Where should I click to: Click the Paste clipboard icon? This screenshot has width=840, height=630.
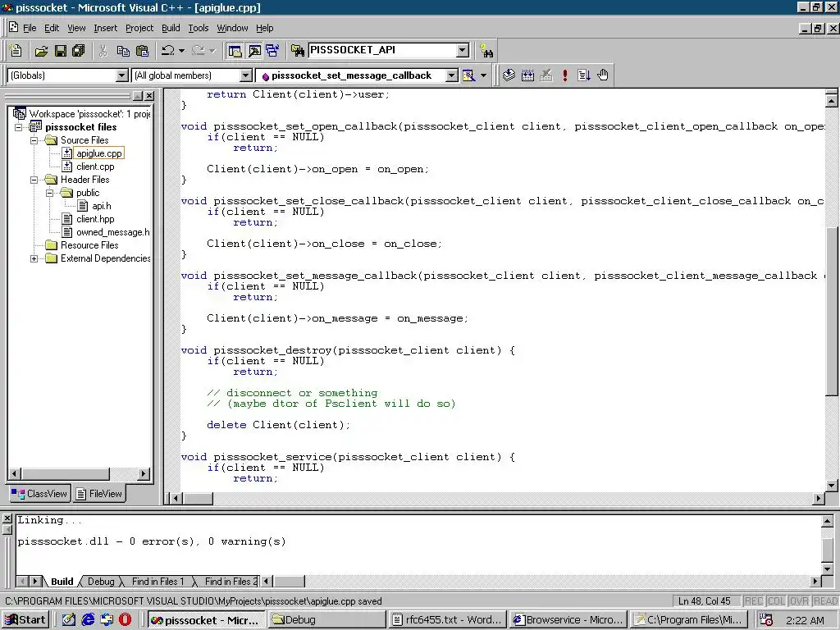click(x=143, y=51)
